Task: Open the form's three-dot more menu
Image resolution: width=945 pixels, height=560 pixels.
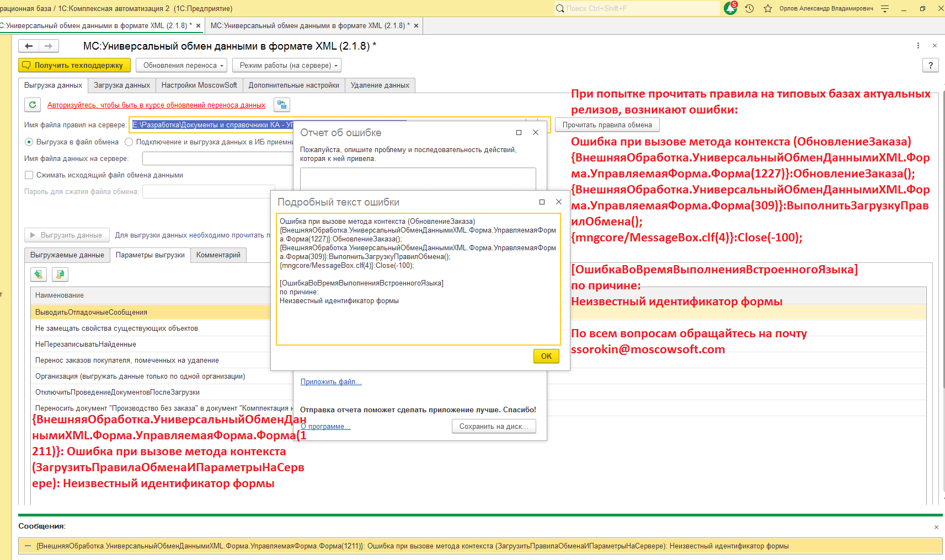Action: [x=918, y=46]
